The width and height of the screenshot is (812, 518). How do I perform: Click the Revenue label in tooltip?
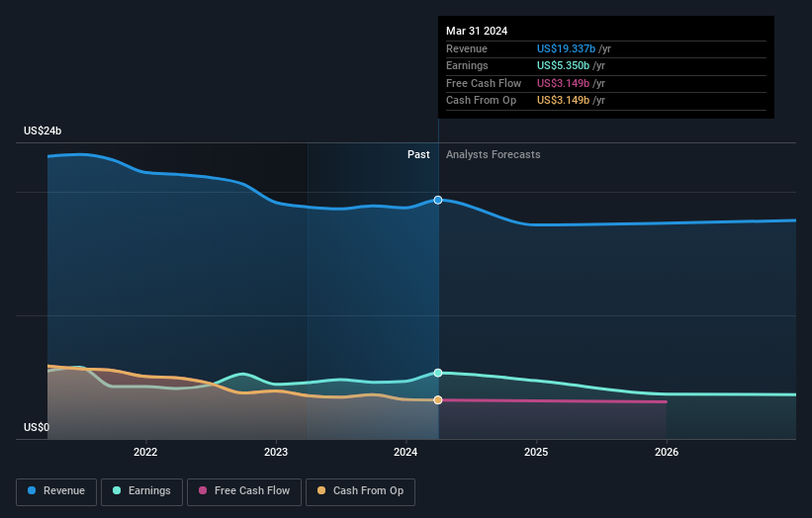tap(467, 48)
